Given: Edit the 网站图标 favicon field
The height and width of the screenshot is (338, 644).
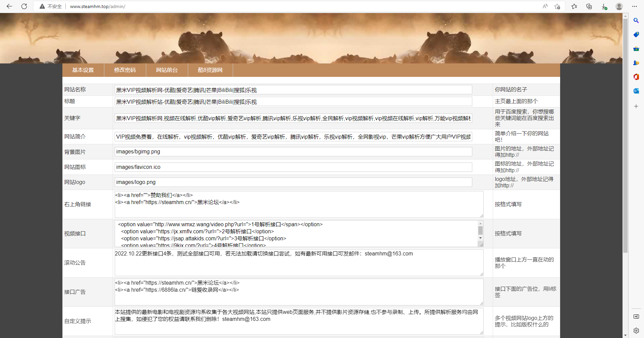Looking at the screenshot, I should click(x=293, y=167).
